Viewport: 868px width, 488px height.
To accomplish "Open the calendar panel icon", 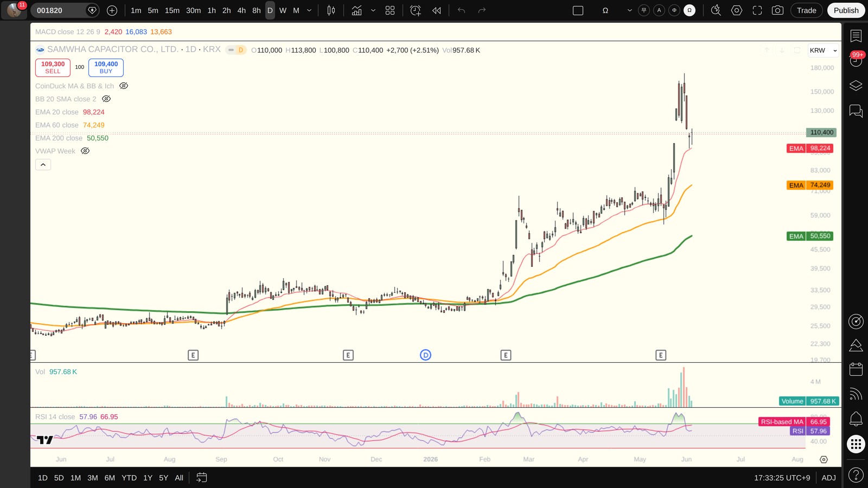I will [x=856, y=369].
